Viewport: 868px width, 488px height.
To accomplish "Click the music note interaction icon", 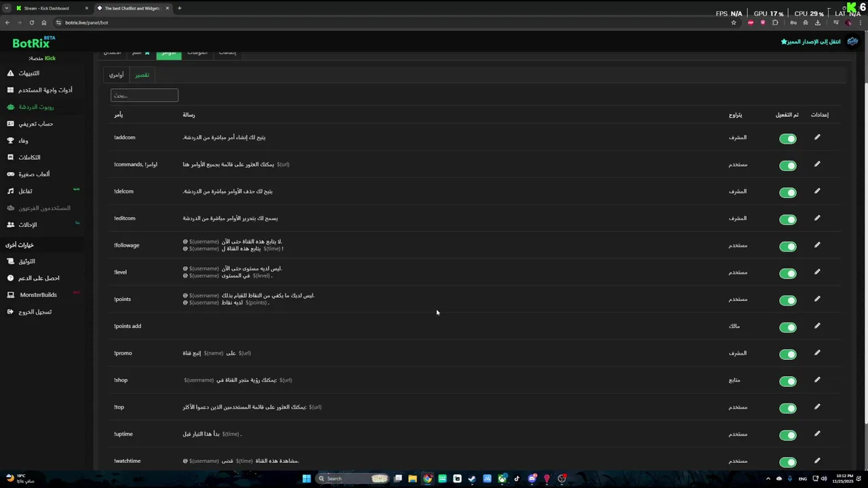I will click(10, 191).
